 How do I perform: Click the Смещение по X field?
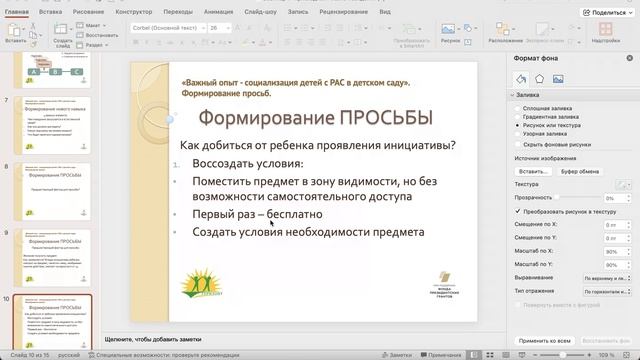(x=614, y=225)
